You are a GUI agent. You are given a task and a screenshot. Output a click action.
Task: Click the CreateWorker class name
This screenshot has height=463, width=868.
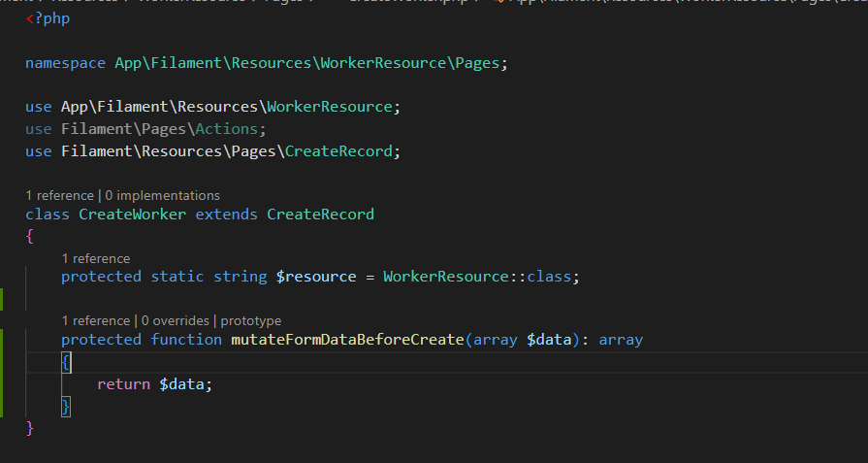tap(132, 214)
